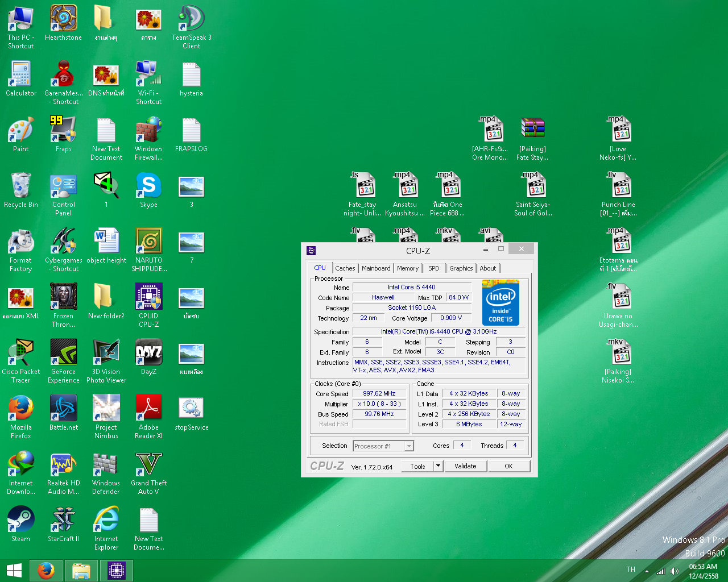
Task: Open the Tools dropdown arrow
Action: coord(438,466)
